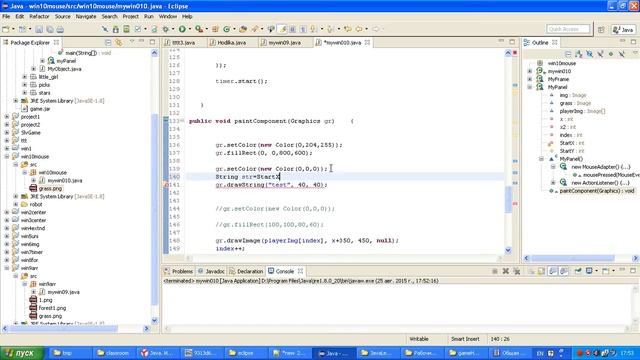Open the Navigate menu
The height and width of the screenshot is (360, 640).
point(86,16)
